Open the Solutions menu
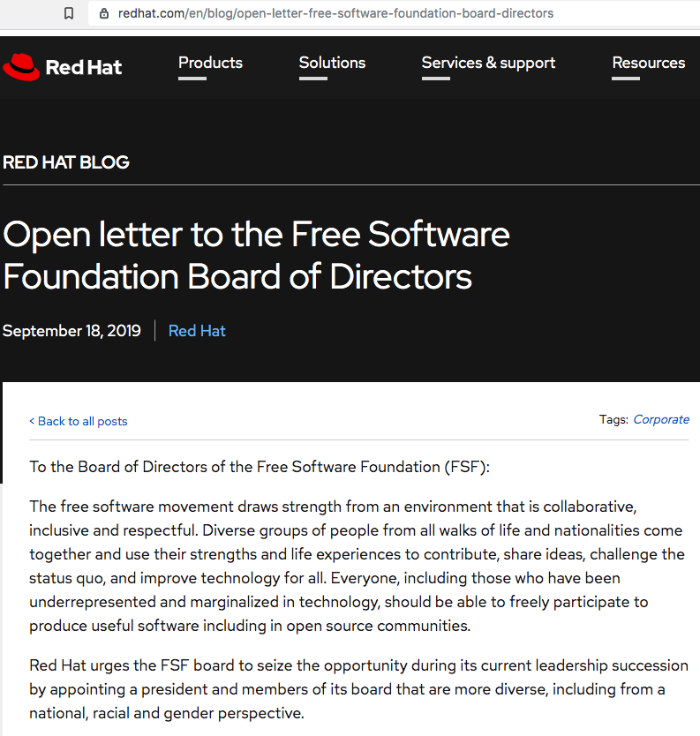The height and width of the screenshot is (736, 700). click(332, 63)
